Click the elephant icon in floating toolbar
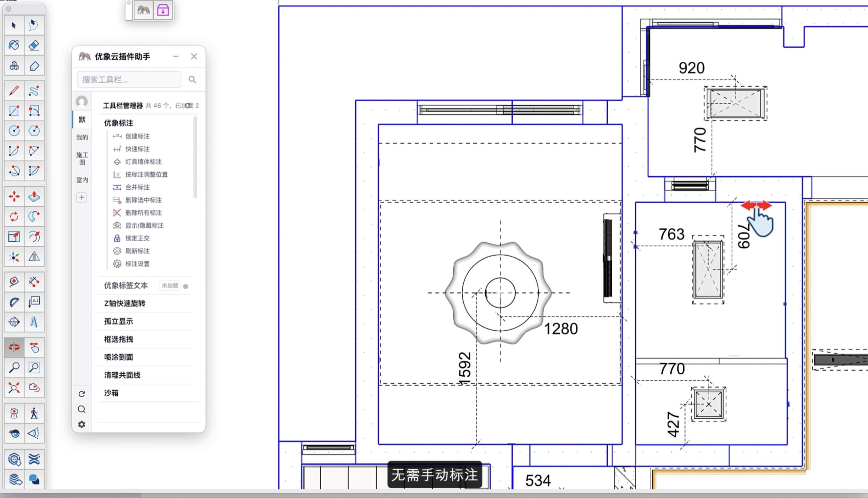The width and height of the screenshot is (868, 498). (143, 10)
